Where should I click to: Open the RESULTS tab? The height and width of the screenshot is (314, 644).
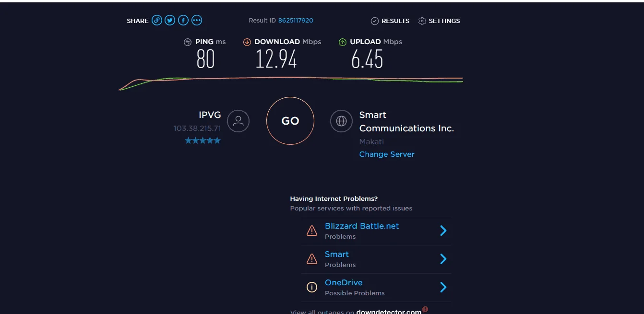click(390, 21)
